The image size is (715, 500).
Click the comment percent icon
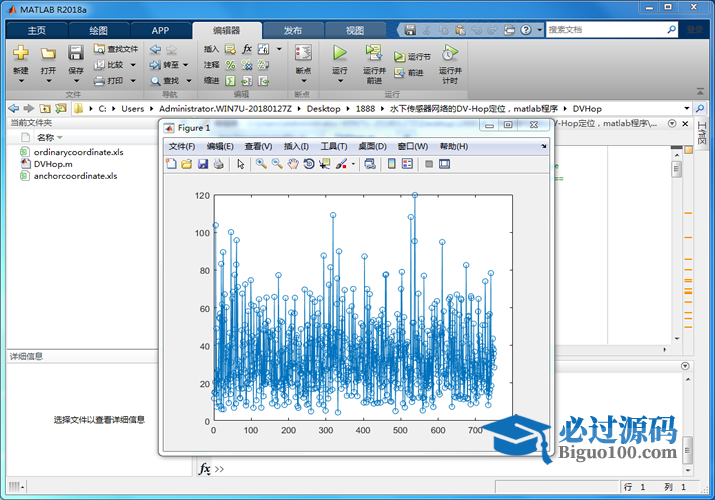coord(231,65)
